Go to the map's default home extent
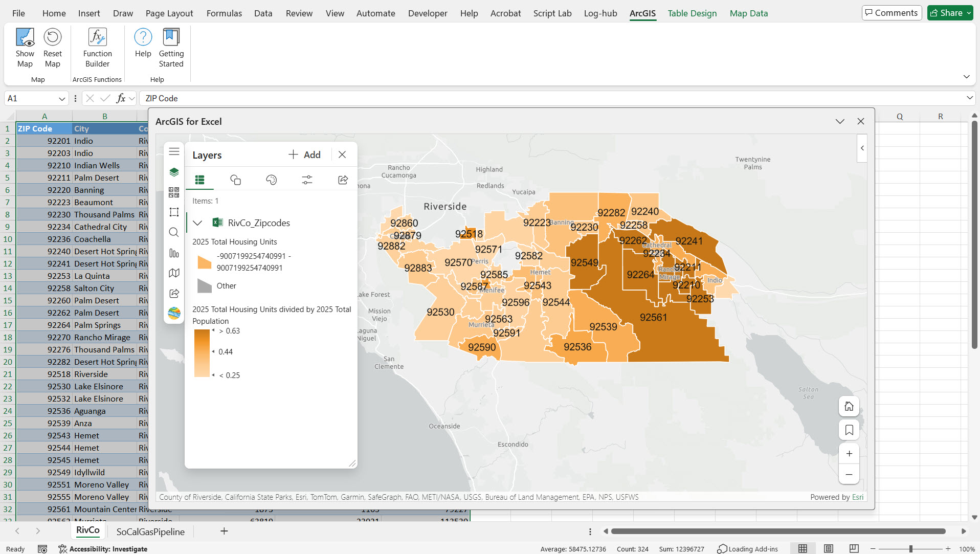This screenshot has width=980, height=554. pyautogui.click(x=849, y=406)
